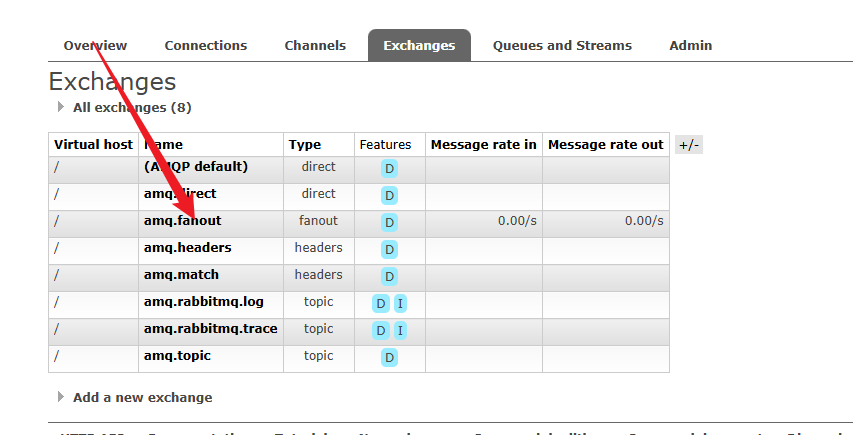
Task: Switch to the Overview tab
Action: point(95,46)
